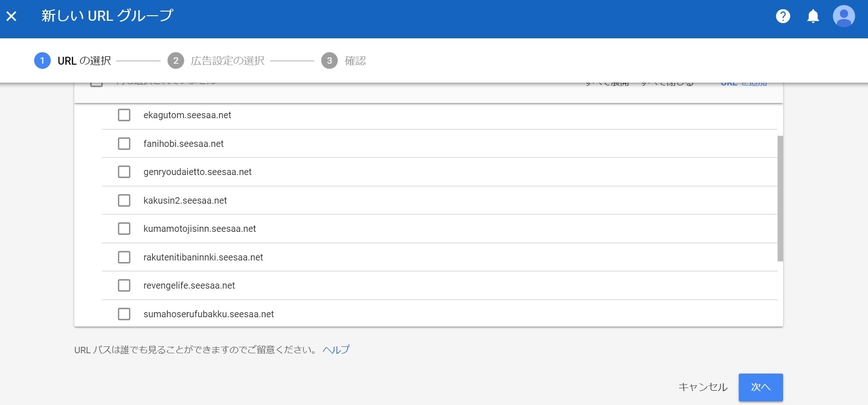868x405 pixels.
Task: Click the kumamotojisinn.seesaa.net text
Action: tap(200, 229)
